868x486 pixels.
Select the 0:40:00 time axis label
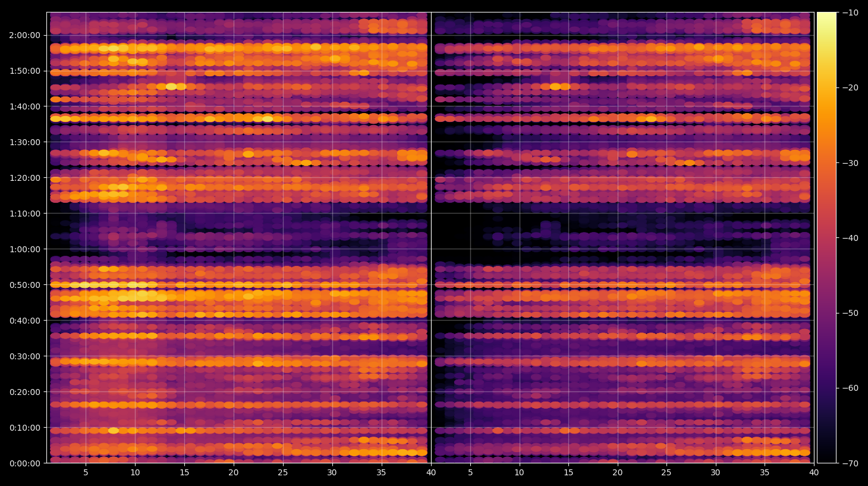[x=24, y=321]
